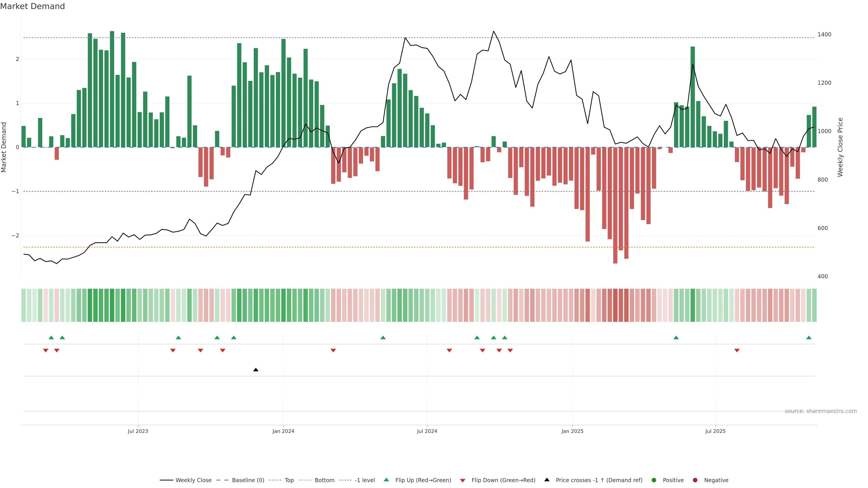Click red Flip Down triangle legend icon
The image size is (868, 488).
[x=463, y=480]
